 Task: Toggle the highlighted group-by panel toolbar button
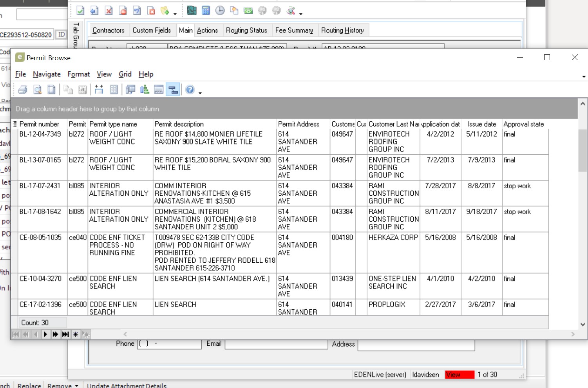173,90
